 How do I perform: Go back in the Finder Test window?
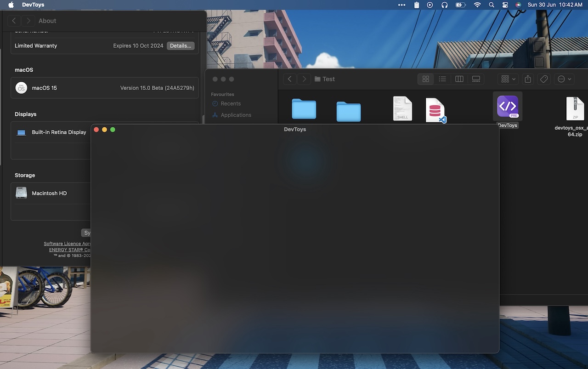coord(289,79)
